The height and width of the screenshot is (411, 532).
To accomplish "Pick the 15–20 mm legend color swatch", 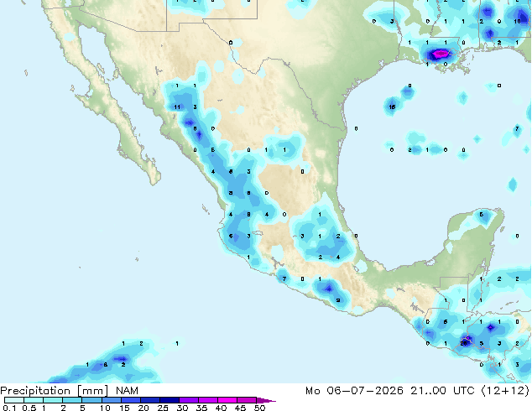I will (x=130, y=400).
